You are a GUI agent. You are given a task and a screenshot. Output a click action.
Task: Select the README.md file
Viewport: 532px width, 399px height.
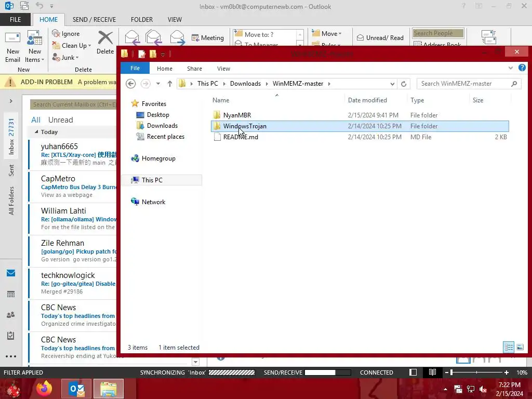coord(360,137)
